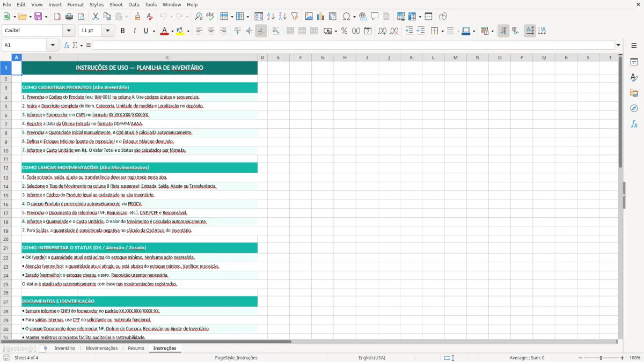Open Print Preview toggle
The height and width of the screenshot is (362, 644).
(x=81, y=17)
